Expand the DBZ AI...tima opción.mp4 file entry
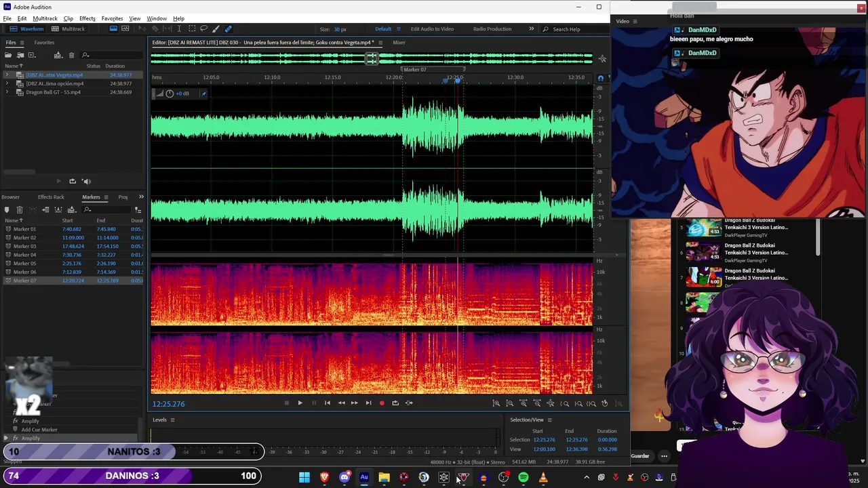This screenshot has height=488, width=868. [7, 83]
